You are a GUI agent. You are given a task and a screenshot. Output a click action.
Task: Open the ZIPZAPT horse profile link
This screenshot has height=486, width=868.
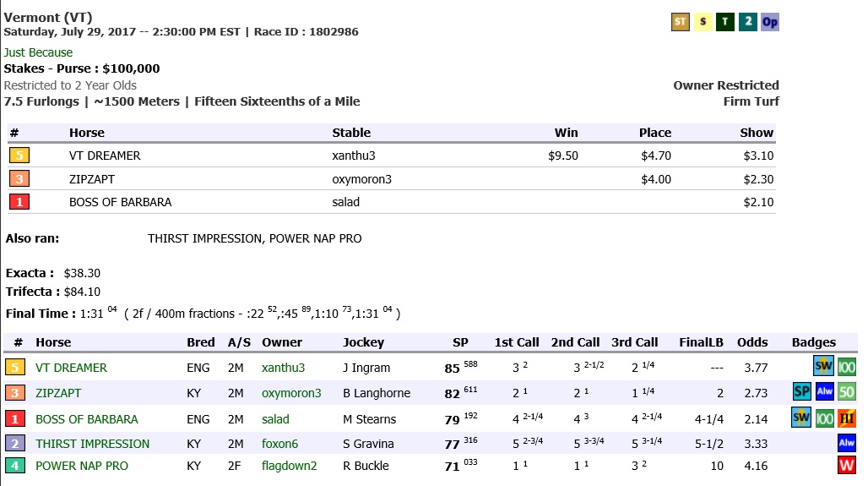tap(58, 393)
